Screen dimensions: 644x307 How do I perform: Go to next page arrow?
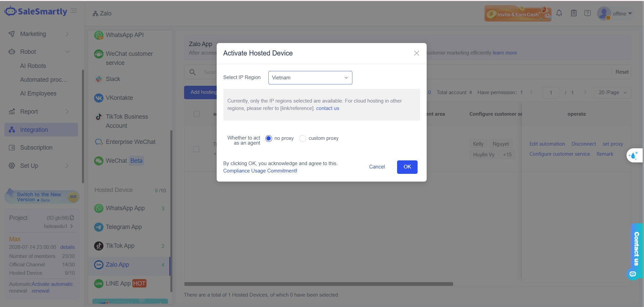pos(585,92)
